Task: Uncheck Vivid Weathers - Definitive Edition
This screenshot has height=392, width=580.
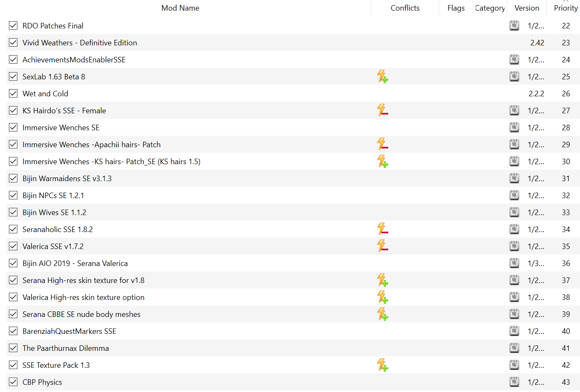Action: 13,42
